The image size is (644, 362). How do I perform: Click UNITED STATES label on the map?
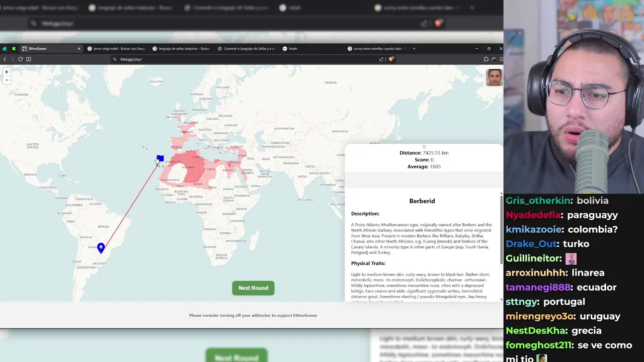pos(33,145)
